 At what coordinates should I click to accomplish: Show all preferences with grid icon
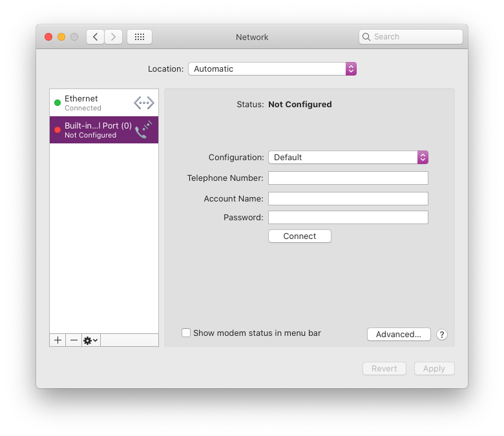pos(140,37)
